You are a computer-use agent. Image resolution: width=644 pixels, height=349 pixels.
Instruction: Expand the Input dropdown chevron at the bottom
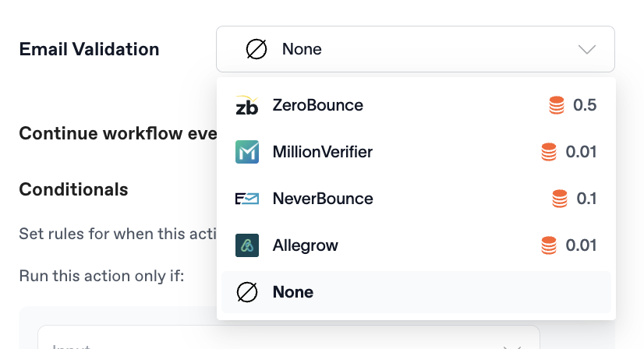[511, 347]
